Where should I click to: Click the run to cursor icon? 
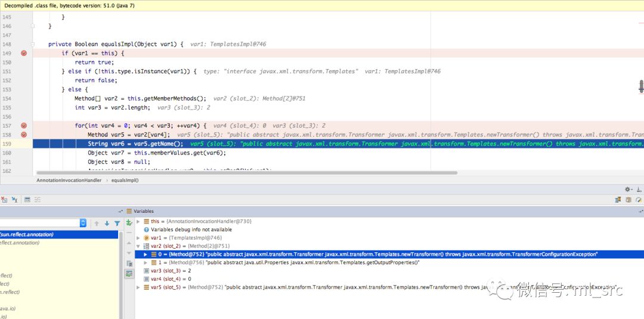coord(14,200)
